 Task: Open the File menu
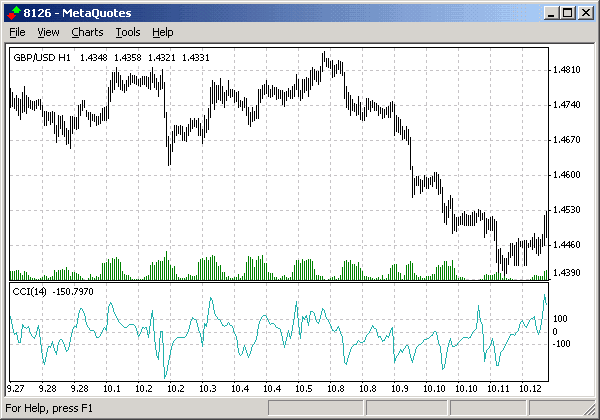(17, 33)
